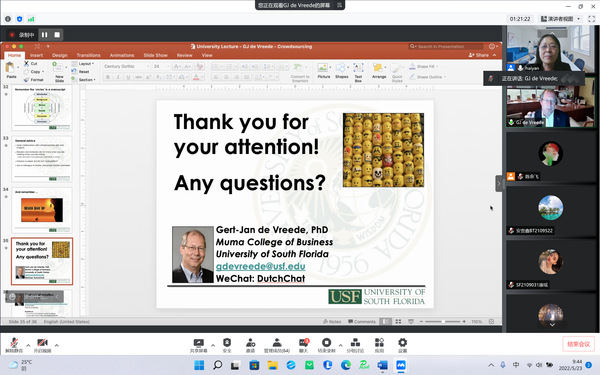Open the Manage Members (64) panel
The width and height of the screenshot is (600, 375).
(277, 345)
